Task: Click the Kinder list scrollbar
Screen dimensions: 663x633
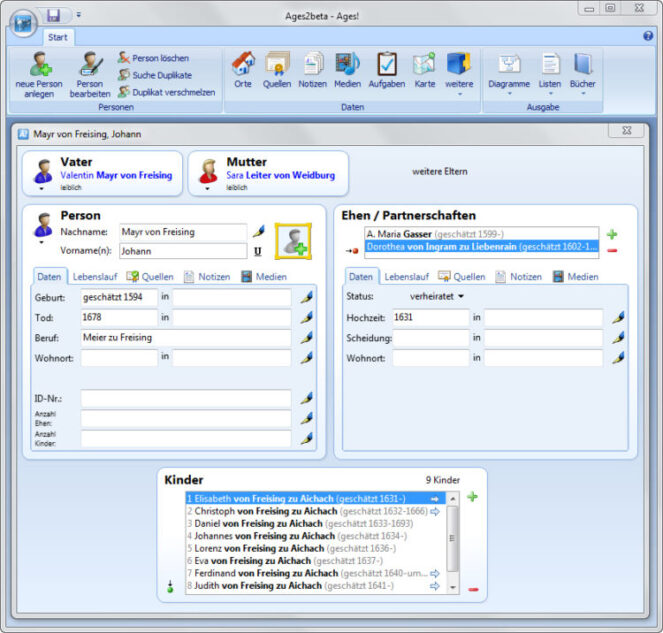Action: 452,545
